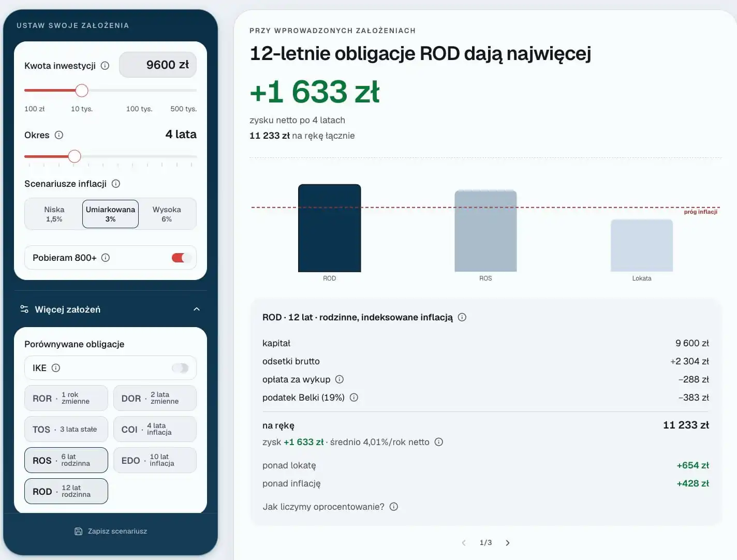Click info icon beside opłata za wykup
Image resolution: width=737 pixels, height=560 pixels.
(340, 379)
